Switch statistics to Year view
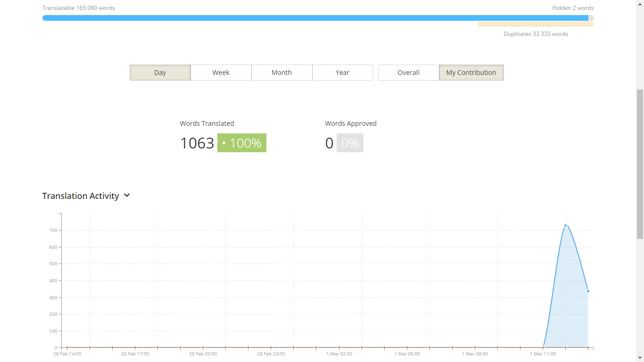The image size is (644, 362). pyautogui.click(x=343, y=73)
